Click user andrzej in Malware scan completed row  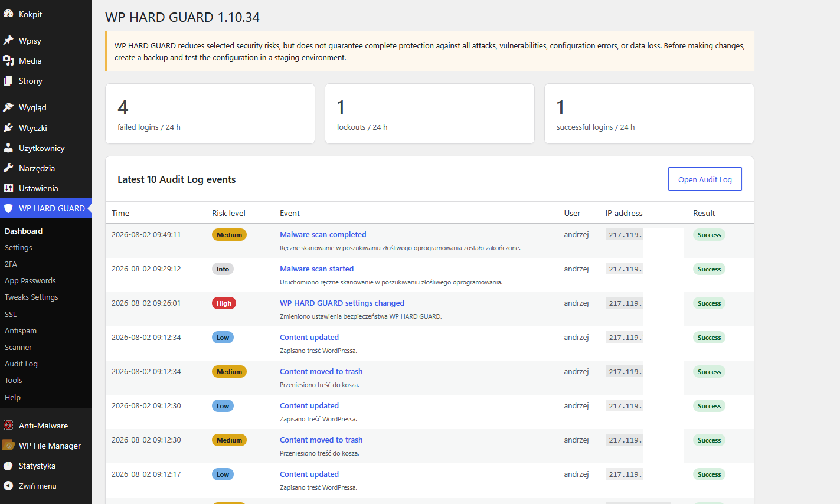pos(576,234)
